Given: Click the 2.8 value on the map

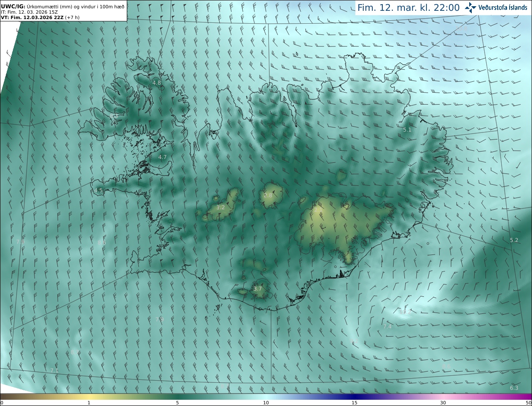Looking at the screenshot, I should coord(268,196).
